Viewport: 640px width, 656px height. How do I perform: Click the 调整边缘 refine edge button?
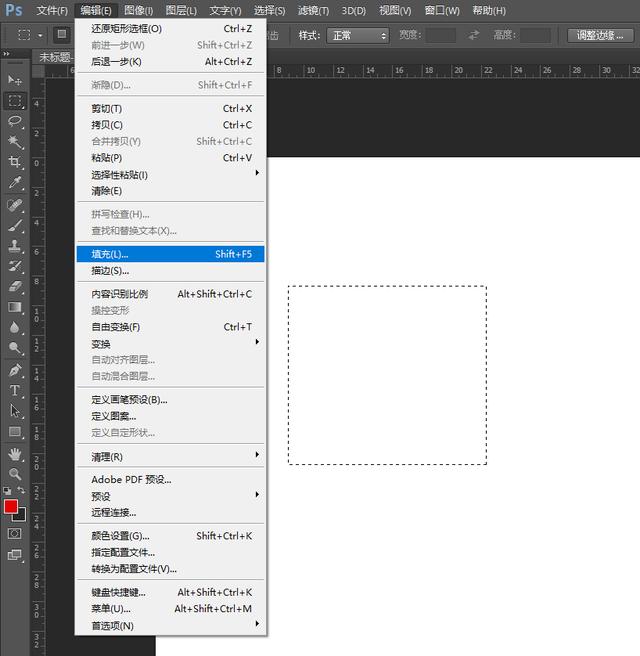(600, 36)
